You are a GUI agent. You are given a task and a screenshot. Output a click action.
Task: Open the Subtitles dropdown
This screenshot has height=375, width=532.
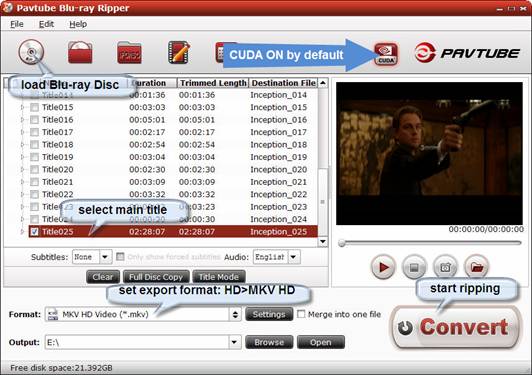point(105,257)
